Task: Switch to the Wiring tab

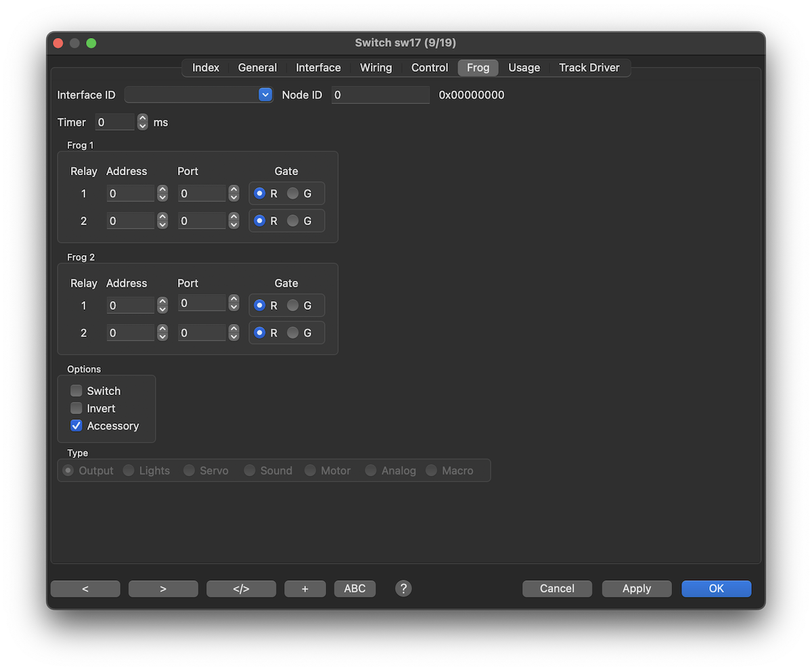Action: (376, 68)
